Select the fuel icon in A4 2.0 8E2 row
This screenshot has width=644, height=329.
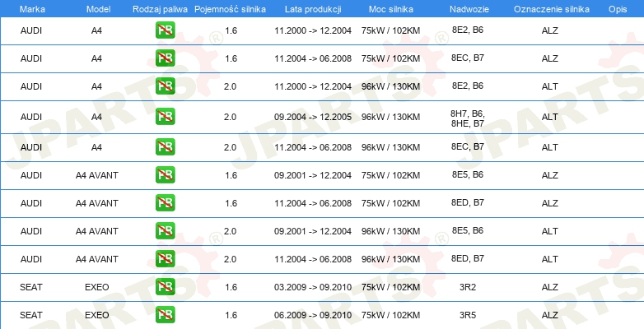(x=165, y=86)
